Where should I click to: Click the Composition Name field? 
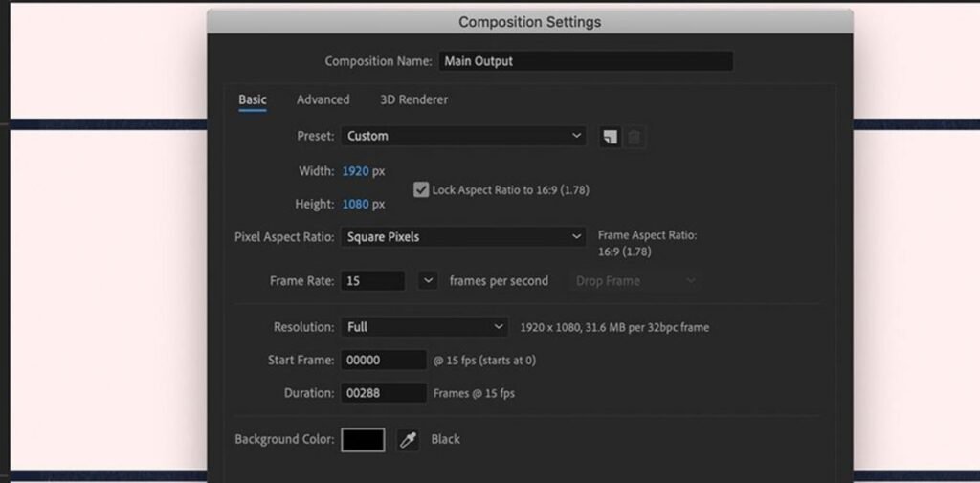pos(585,61)
